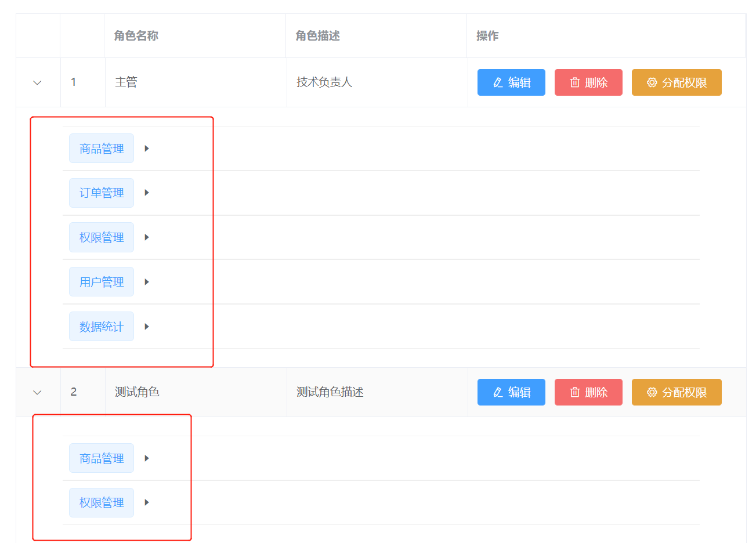Click the trash icon on 测试角色's 删除 button
Viewport: 756px width, 543px height.
tap(574, 392)
